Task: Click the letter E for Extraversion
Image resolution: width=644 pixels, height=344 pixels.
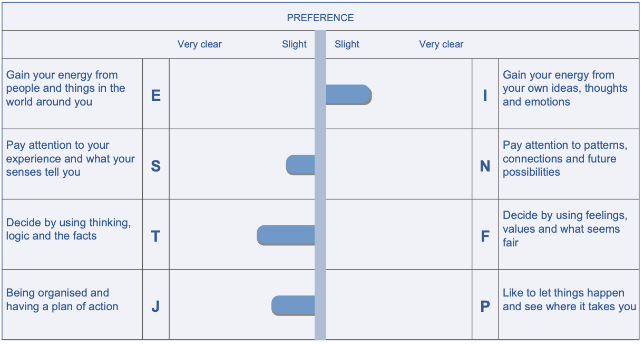Action: pyautogui.click(x=155, y=95)
